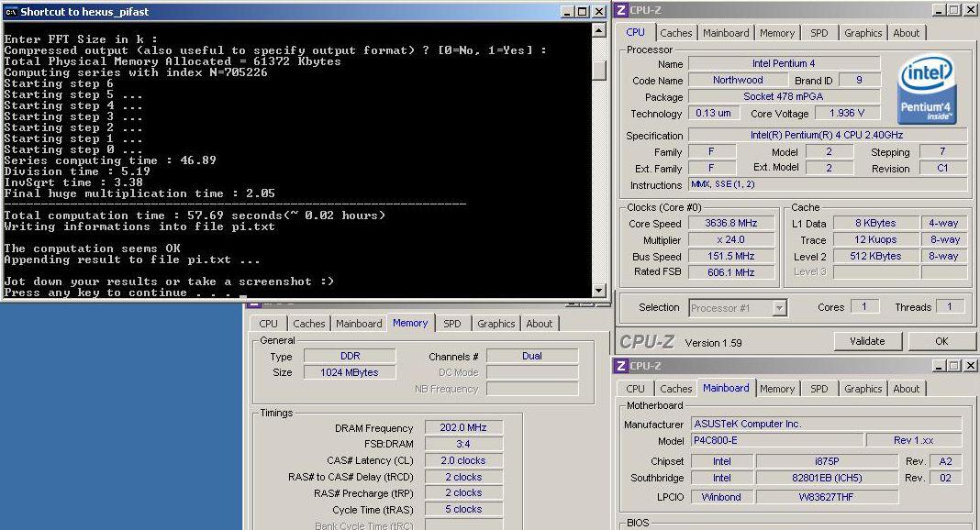
Task: Open About tab in top CPU-Z window
Action: click(x=907, y=33)
